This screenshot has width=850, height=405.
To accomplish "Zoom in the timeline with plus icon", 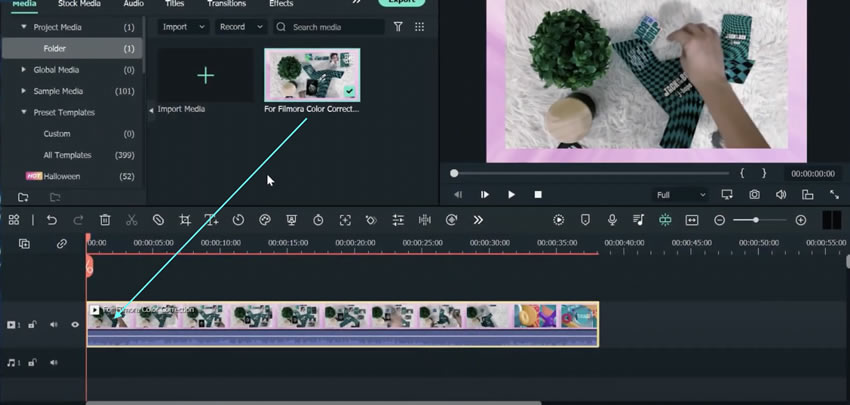I will [x=801, y=220].
